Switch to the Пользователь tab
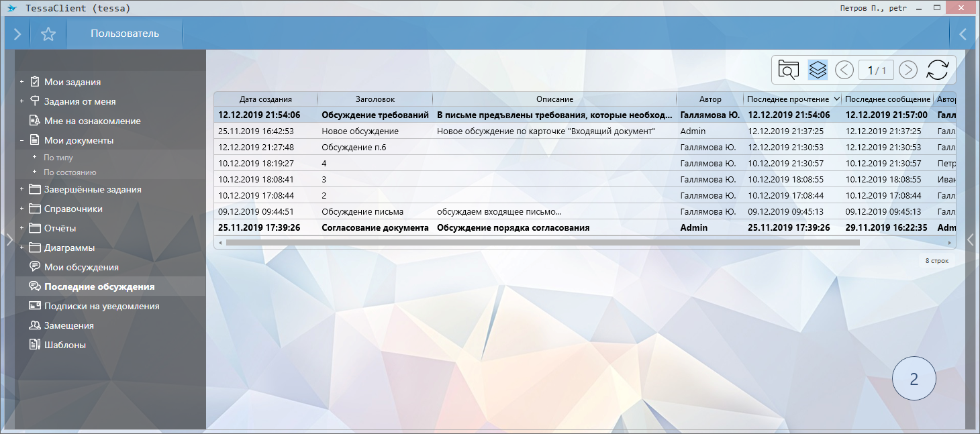Viewport: 980px width, 434px height. (x=125, y=34)
